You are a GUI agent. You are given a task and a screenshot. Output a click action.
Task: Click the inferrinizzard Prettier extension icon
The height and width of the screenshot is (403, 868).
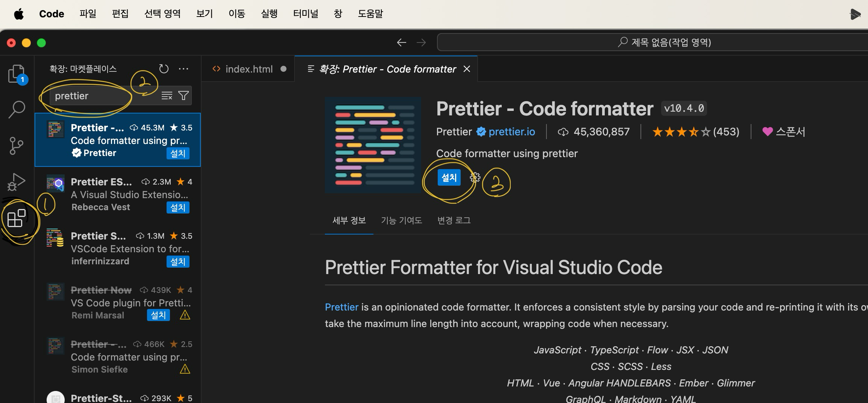[x=55, y=238]
